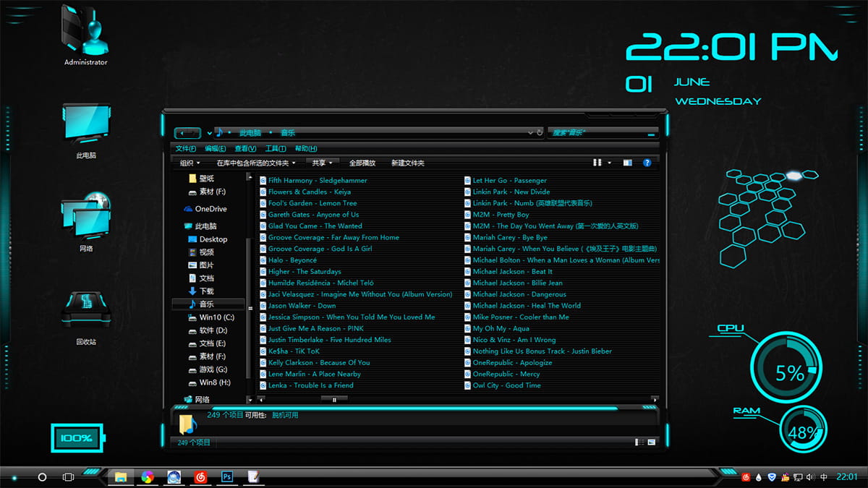The image size is (868, 488).
Task: Click the 新建文件夹 button
Action: click(x=408, y=163)
